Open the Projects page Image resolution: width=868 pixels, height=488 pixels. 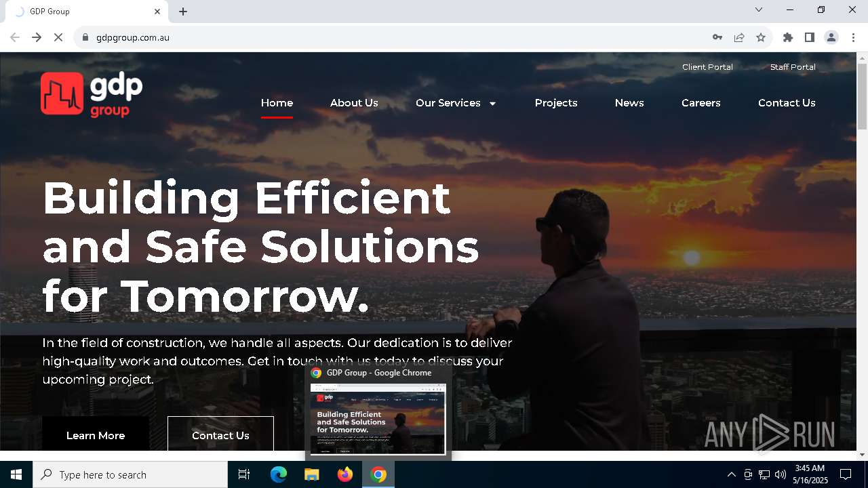(556, 103)
